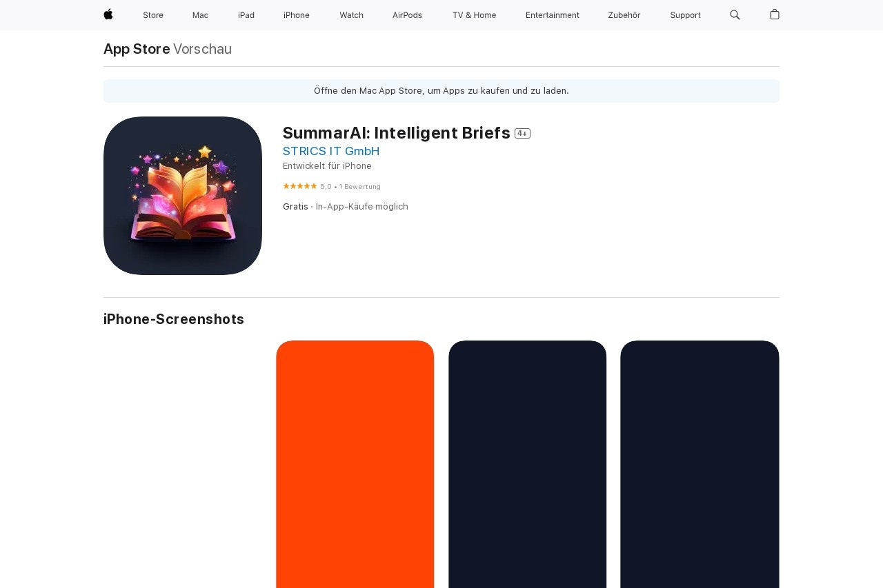Click the five-star rating icons

[300, 186]
